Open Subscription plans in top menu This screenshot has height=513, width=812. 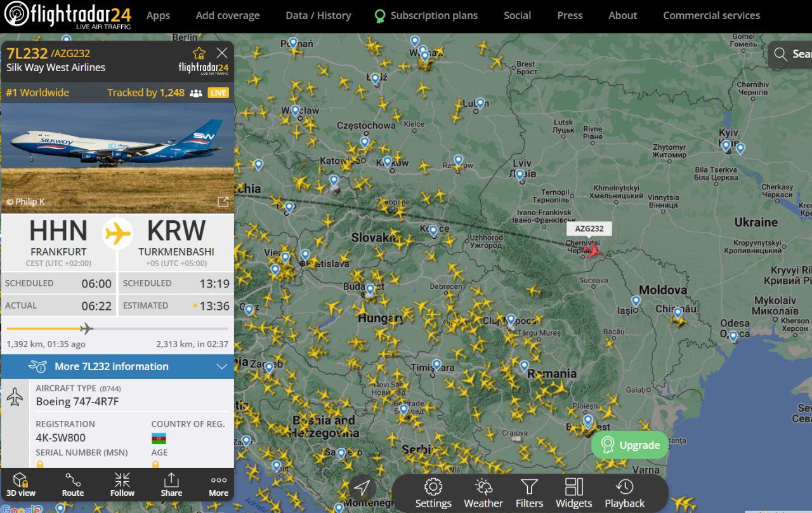pyautogui.click(x=426, y=15)
